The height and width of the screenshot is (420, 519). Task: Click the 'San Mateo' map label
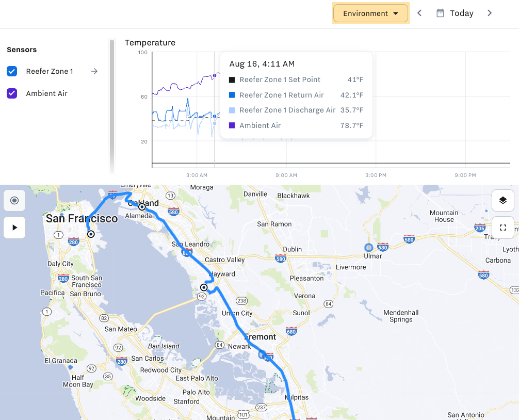pos(121,329)
